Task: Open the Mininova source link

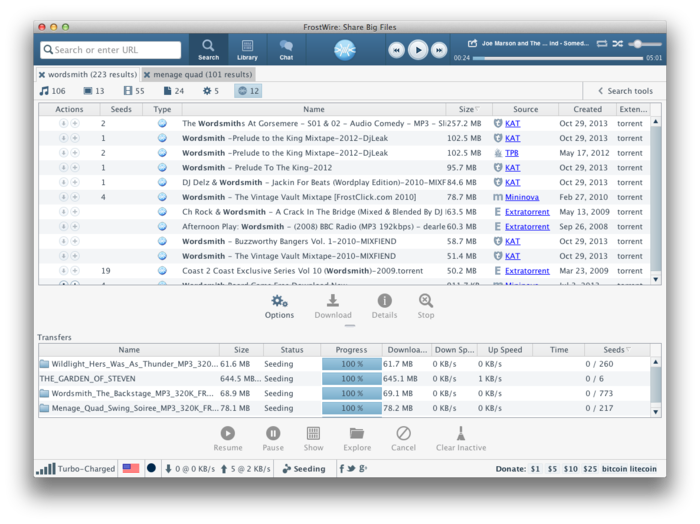Action: (521, 197)
